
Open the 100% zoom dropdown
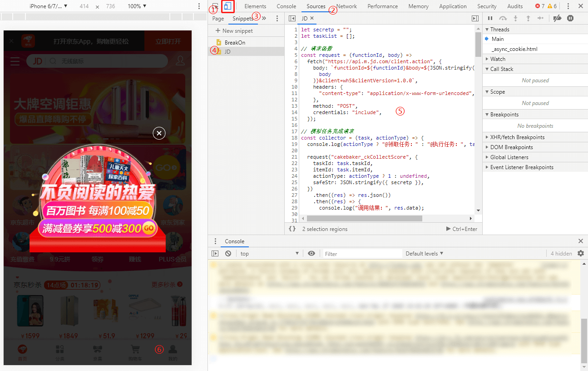pos(137,6)
